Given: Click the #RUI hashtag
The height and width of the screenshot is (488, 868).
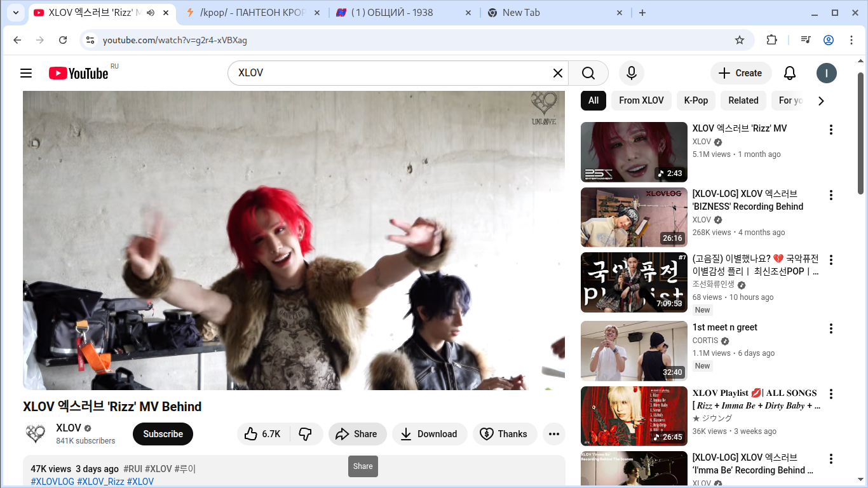Looking at the screenshot, I should [133, 469].
